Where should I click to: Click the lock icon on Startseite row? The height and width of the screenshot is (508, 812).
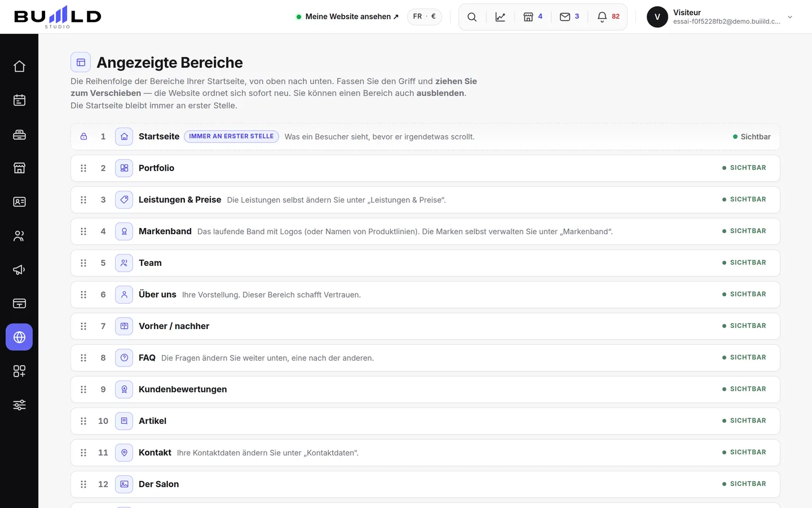point(83,137)
